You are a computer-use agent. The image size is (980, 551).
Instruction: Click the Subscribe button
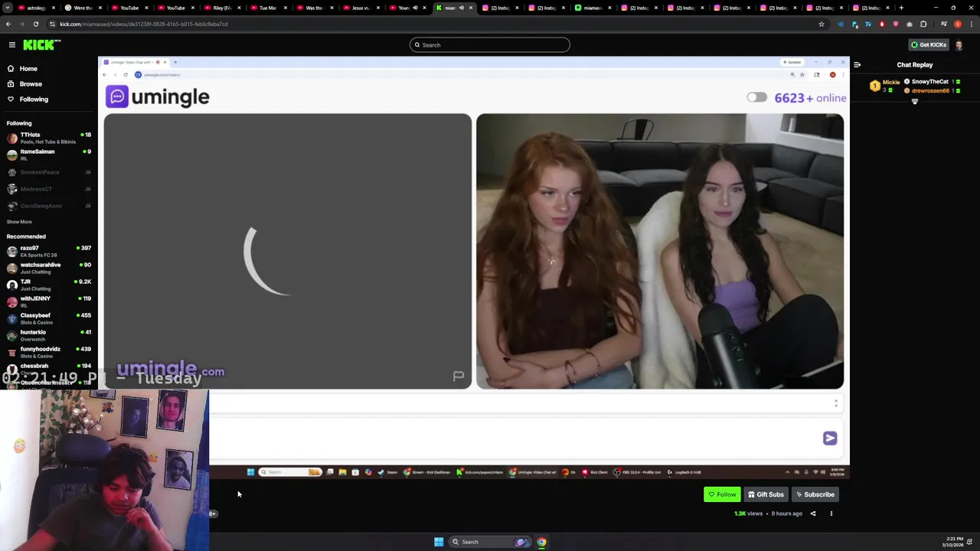(815, 494)
